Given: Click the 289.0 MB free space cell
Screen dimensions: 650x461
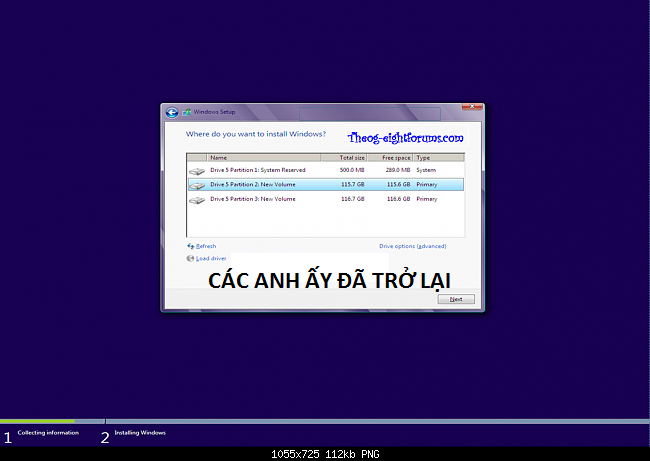Looking at the screenshot, I should coord(398,170).
